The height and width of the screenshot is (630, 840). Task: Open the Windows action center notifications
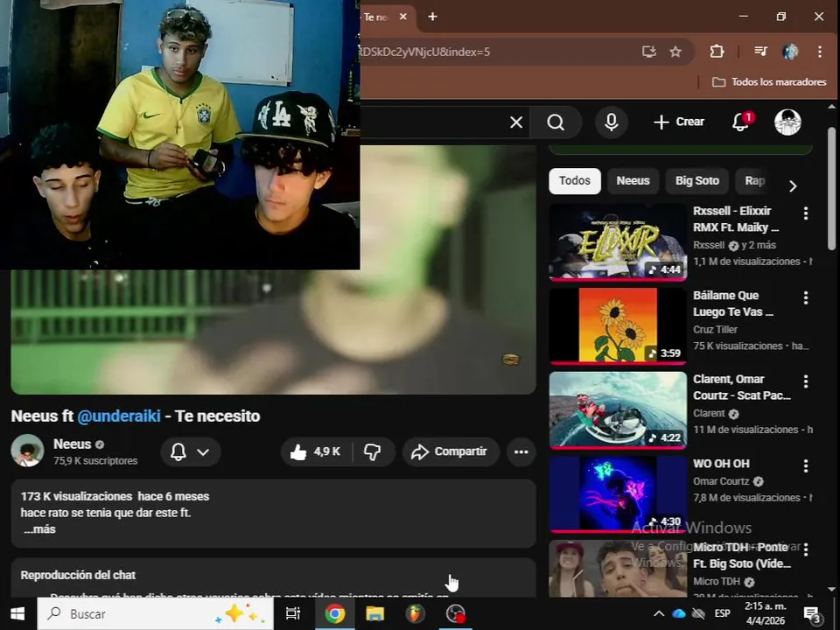tap(813, 615)
